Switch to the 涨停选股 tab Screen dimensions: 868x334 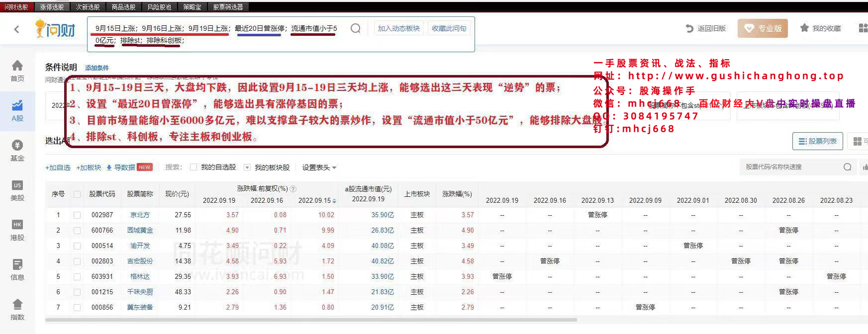52,7
